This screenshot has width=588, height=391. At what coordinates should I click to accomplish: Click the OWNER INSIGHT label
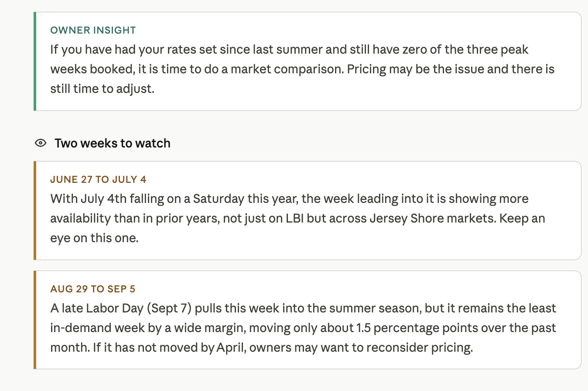93,30
